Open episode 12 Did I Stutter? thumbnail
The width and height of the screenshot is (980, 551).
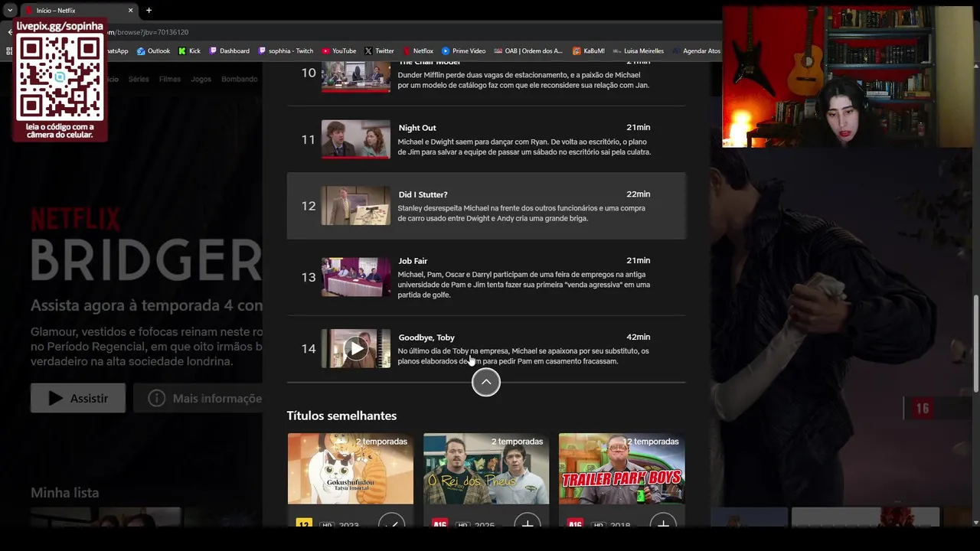pos(355,206)
